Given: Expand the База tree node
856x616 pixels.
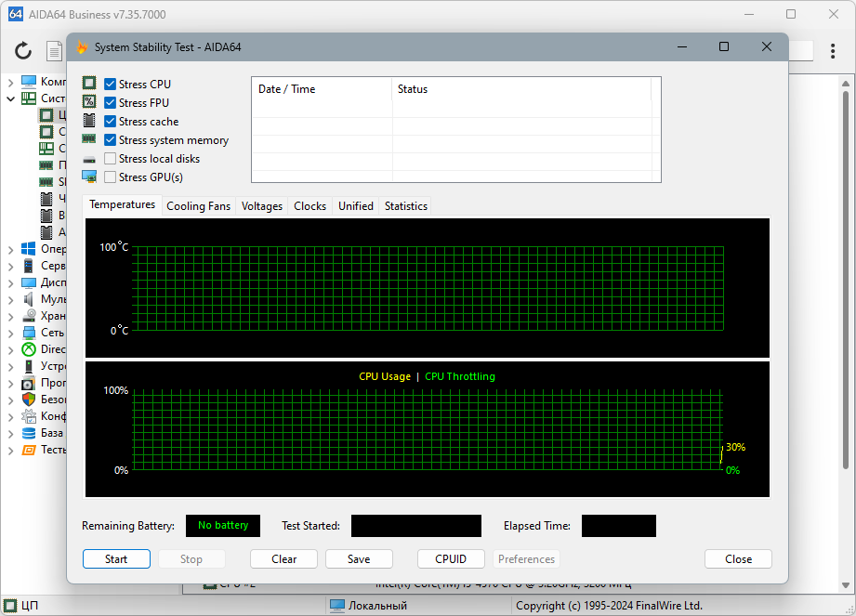Looking at the screenshot, I should click(x=10, y=433).
